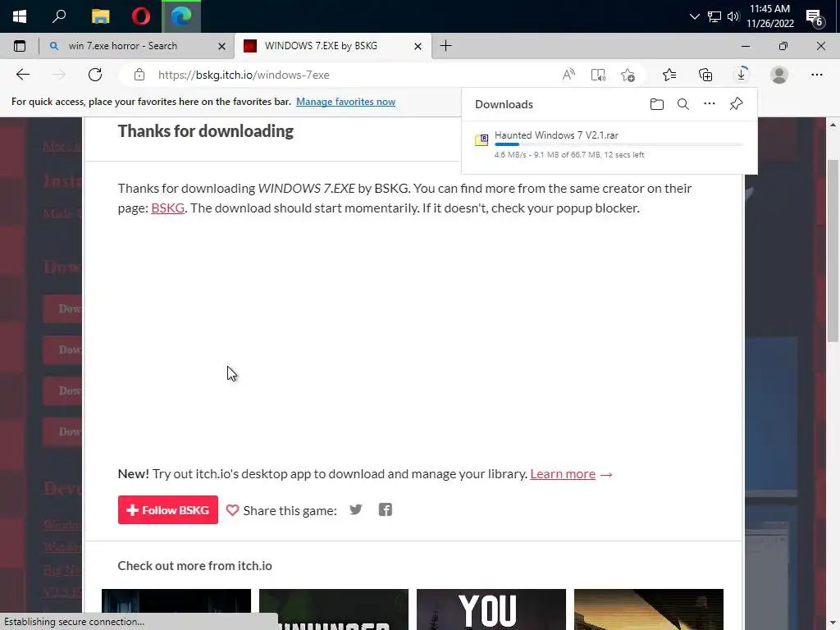The height and width of the screenshot is (630, 840).
Task: Open the first dark game thumbnail
Action: 176,609
